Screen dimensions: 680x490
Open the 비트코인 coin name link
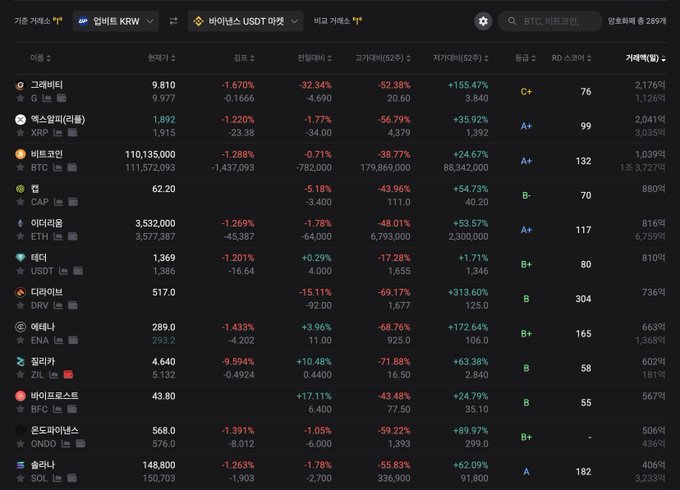[46, 154]
